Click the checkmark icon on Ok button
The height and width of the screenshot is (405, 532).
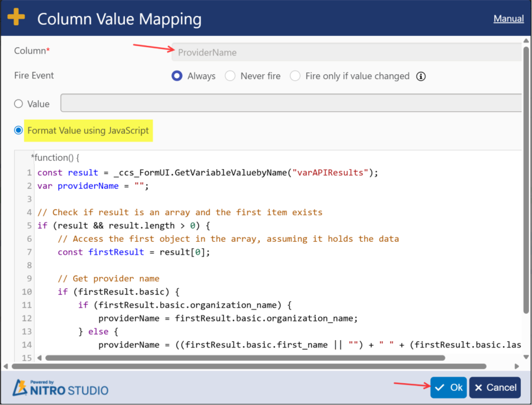click(440, 388)
